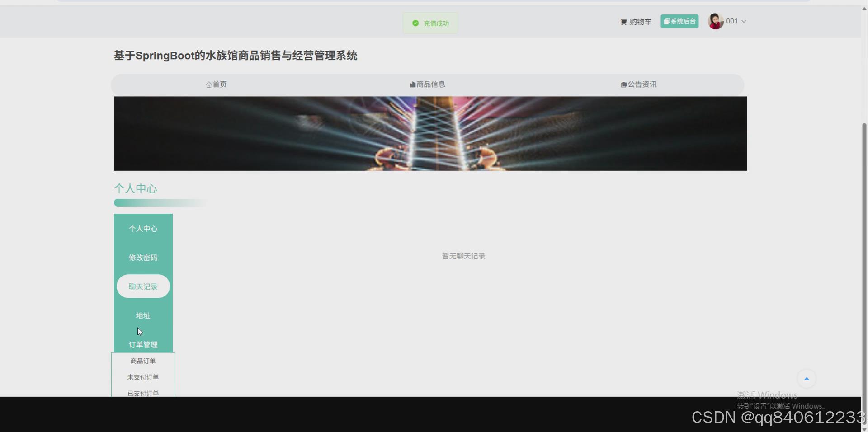Open 商品订单 submenu entry

[x=143, y=361]
